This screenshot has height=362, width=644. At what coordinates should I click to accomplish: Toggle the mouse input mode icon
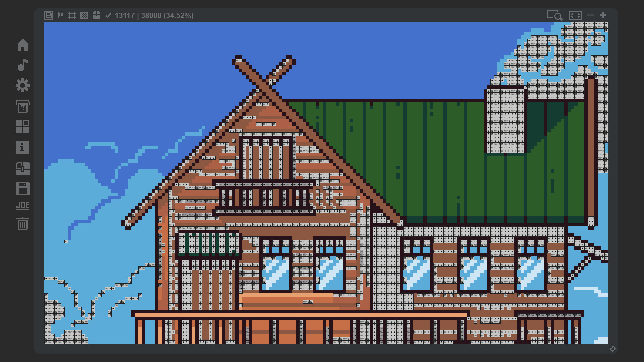[x=96, y=15]
